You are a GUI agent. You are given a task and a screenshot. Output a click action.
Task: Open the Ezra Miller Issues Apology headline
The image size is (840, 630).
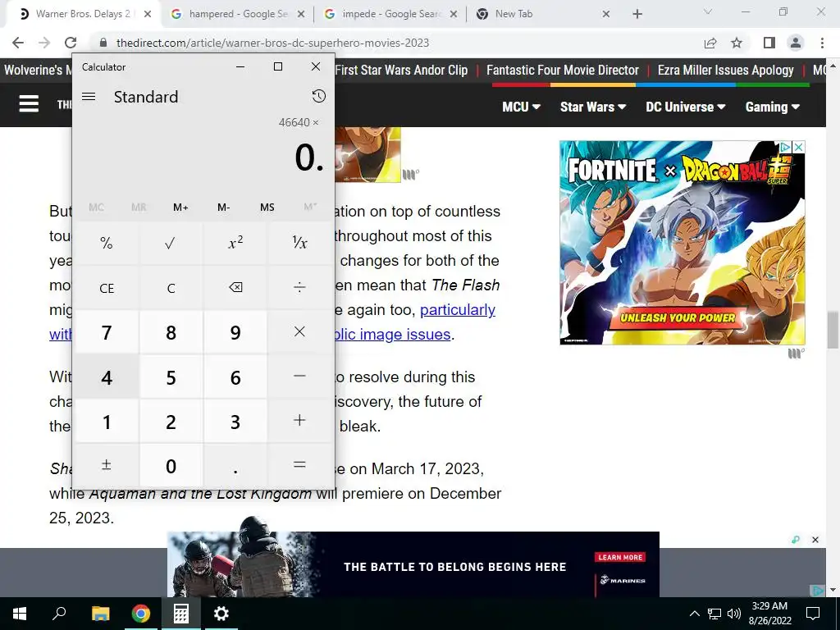tap(725, 71)
